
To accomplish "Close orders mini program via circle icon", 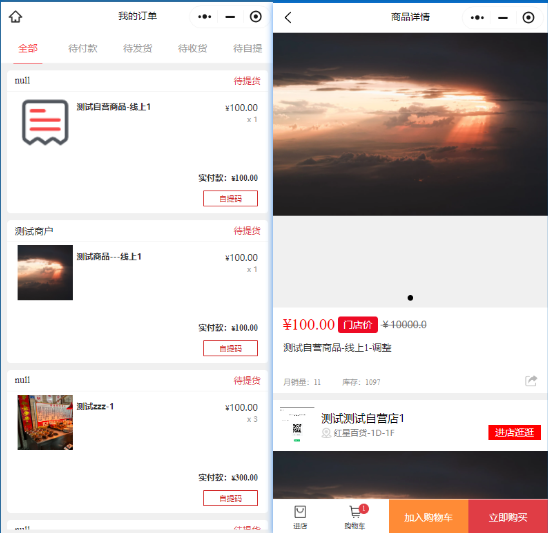I will 255,16.
